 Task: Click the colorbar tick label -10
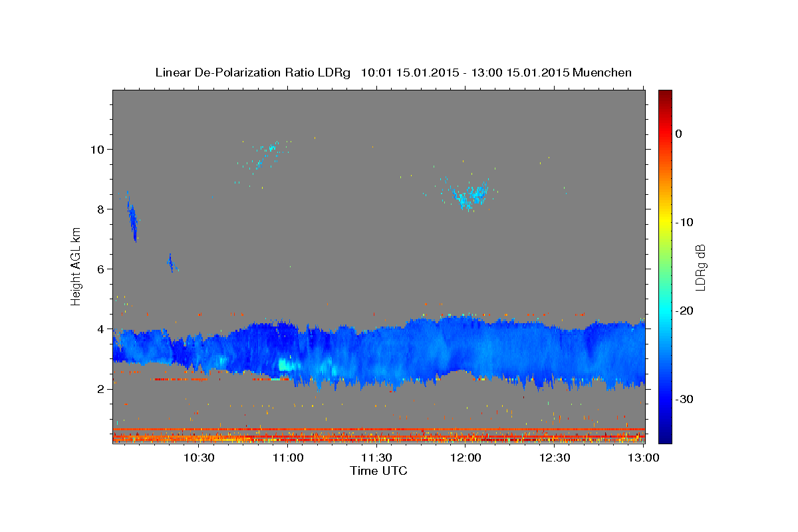coord(685,222)
